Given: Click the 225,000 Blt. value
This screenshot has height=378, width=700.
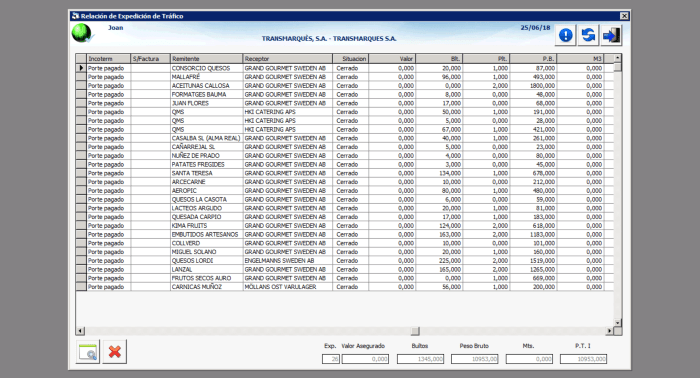Looking at the screenshot, I should pos(439,261).
